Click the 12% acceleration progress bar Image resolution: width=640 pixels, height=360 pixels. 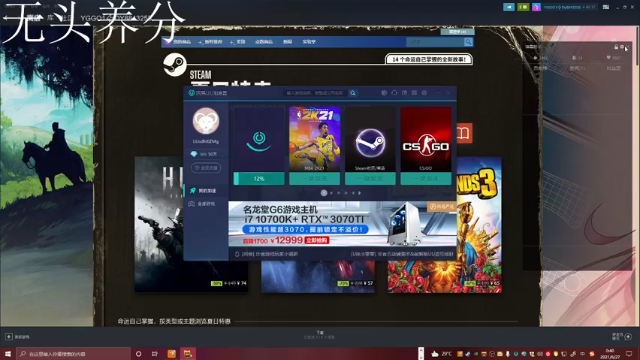click(259, 179)
